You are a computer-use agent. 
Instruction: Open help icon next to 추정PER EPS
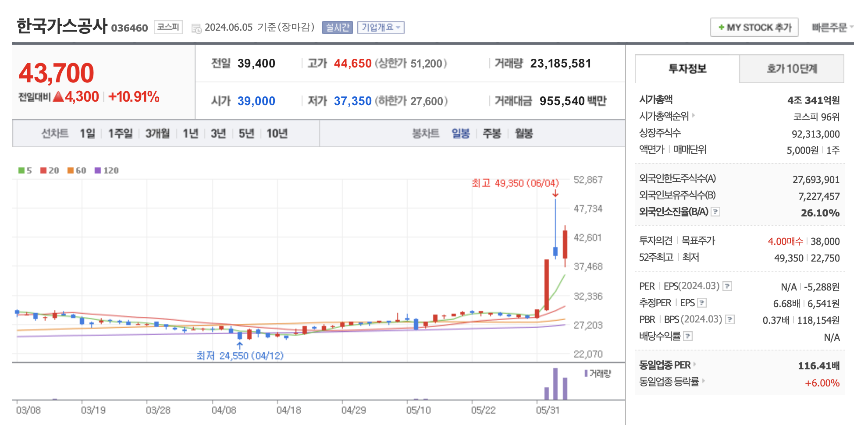click(702, 303)
